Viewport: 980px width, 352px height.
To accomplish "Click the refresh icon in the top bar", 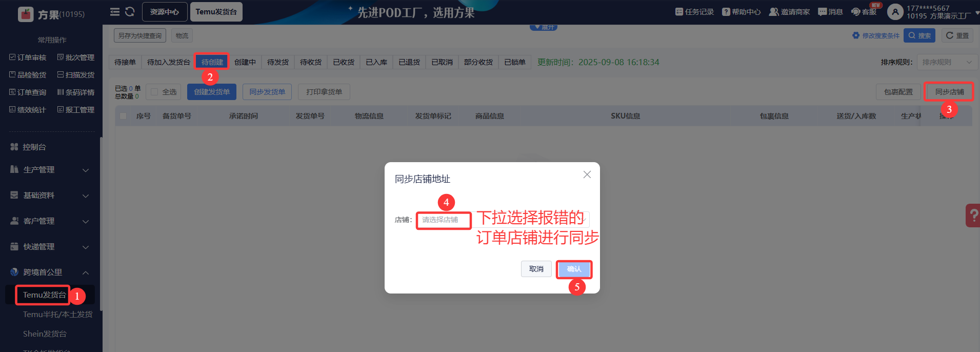I will tap(130, 12).
